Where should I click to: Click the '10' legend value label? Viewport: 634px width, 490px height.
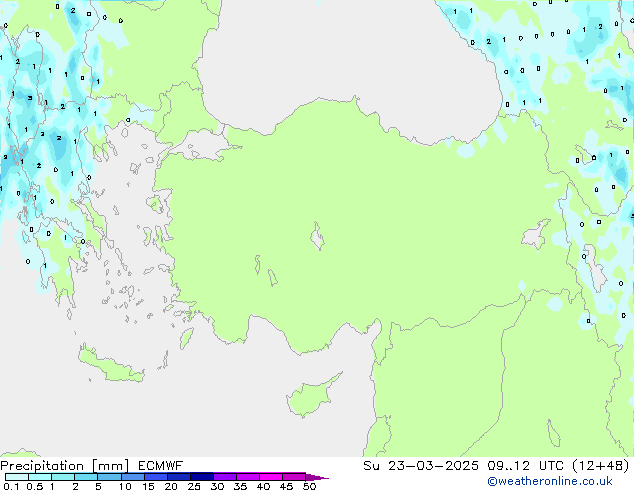125,486
